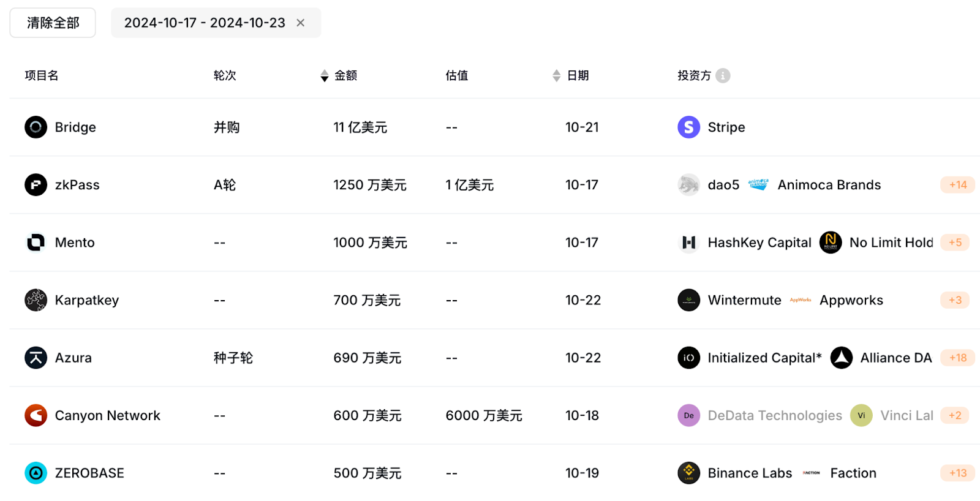Viewport: 980px width, 501px height.
Task: Open the investor column info icon
Action: click(x=723, y=75)
